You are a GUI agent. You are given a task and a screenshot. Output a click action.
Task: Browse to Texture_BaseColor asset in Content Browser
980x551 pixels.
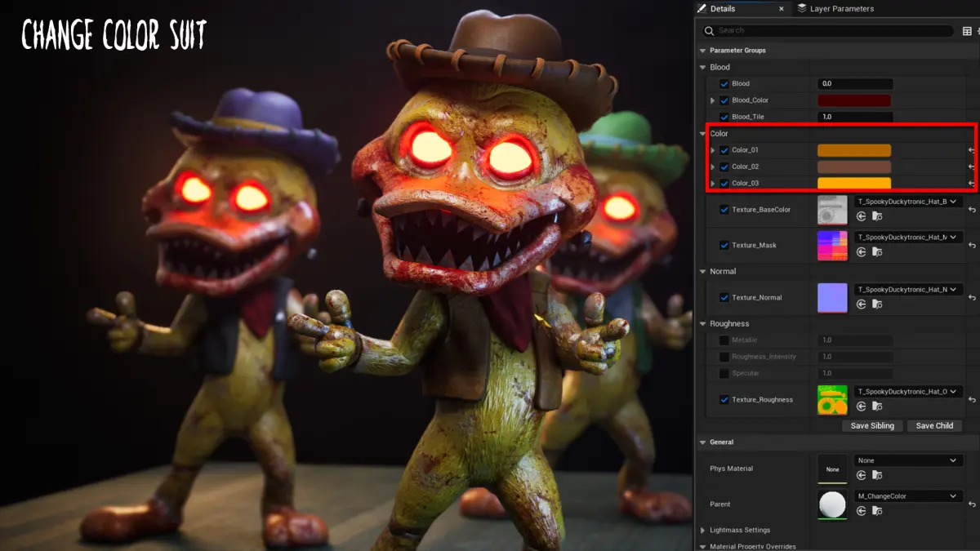(877, 216)
